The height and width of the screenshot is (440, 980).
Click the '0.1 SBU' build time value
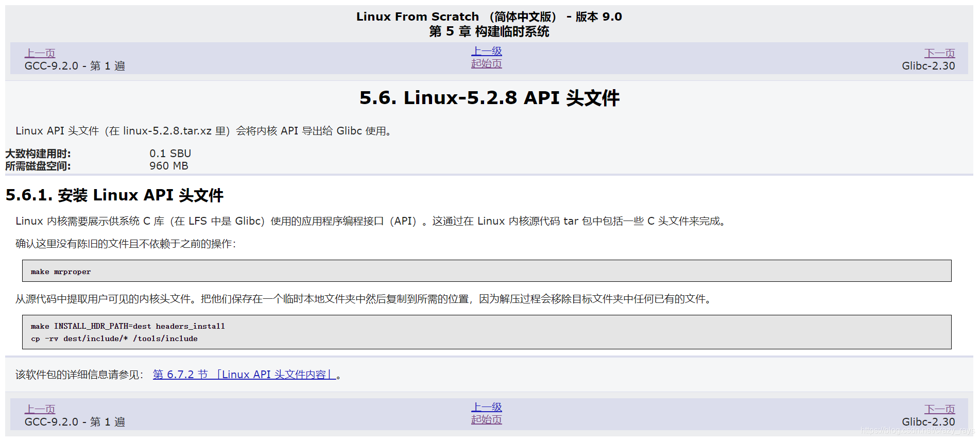(170, 154)
